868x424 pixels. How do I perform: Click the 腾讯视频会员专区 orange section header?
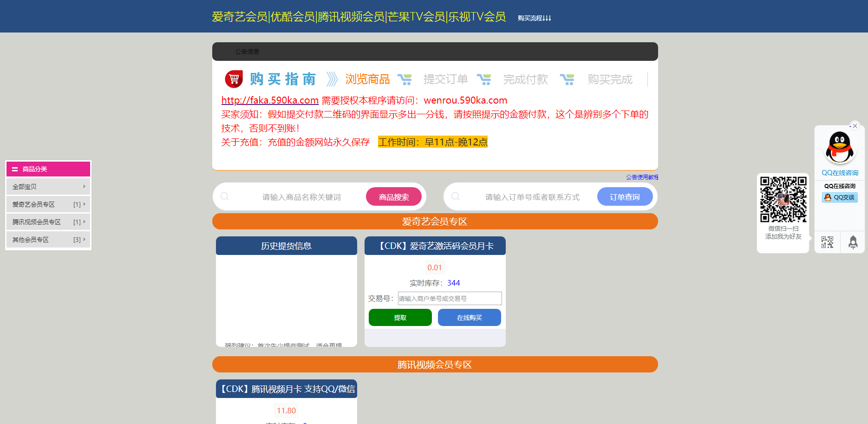[435, 365]
